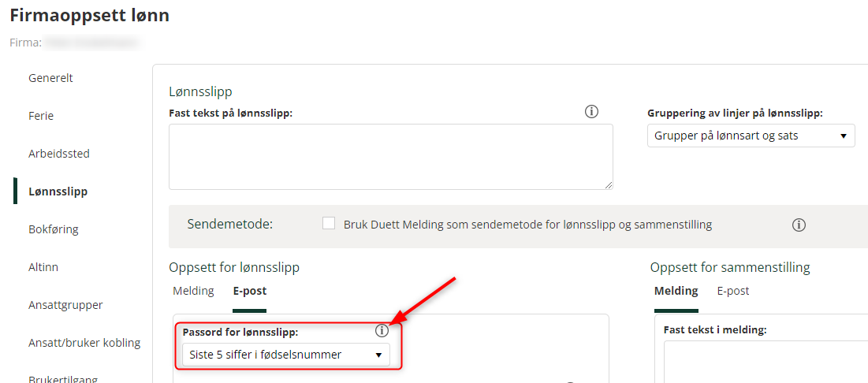868x383 pixels.
Task: Open Bokføring in the sidebar
Action: (53, 229)
